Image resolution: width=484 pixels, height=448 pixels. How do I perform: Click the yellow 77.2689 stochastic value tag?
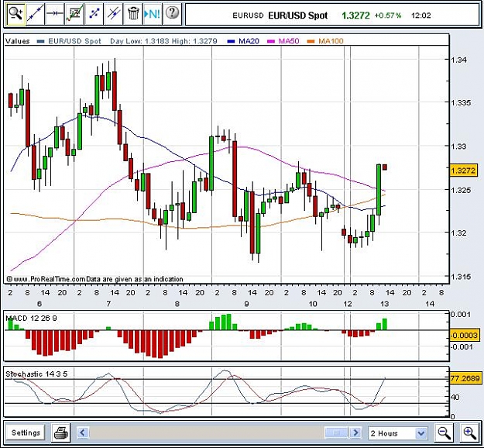coord(465,378)
